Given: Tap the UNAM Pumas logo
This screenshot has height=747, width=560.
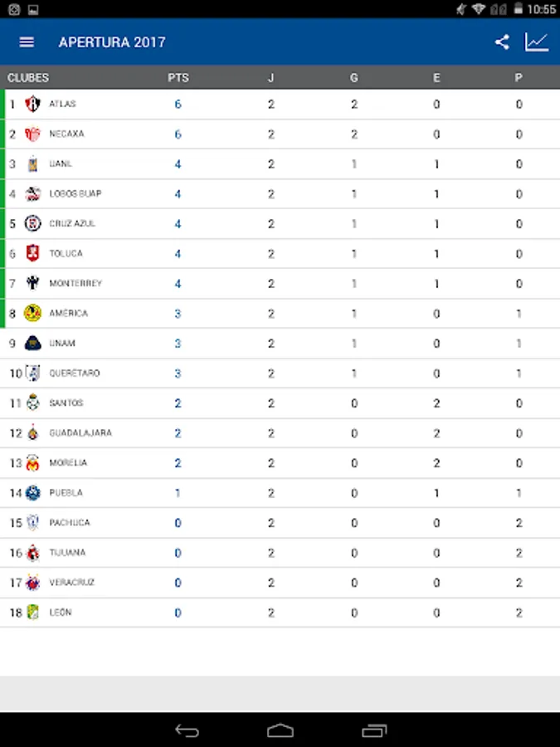Looking at the screenshot, I should [33, 343].
